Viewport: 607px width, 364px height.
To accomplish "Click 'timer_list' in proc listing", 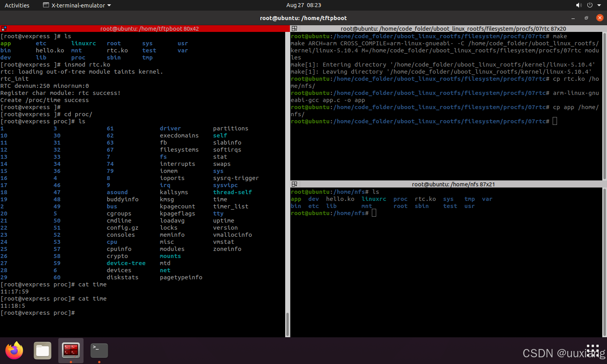I will [x=231, y=206].
